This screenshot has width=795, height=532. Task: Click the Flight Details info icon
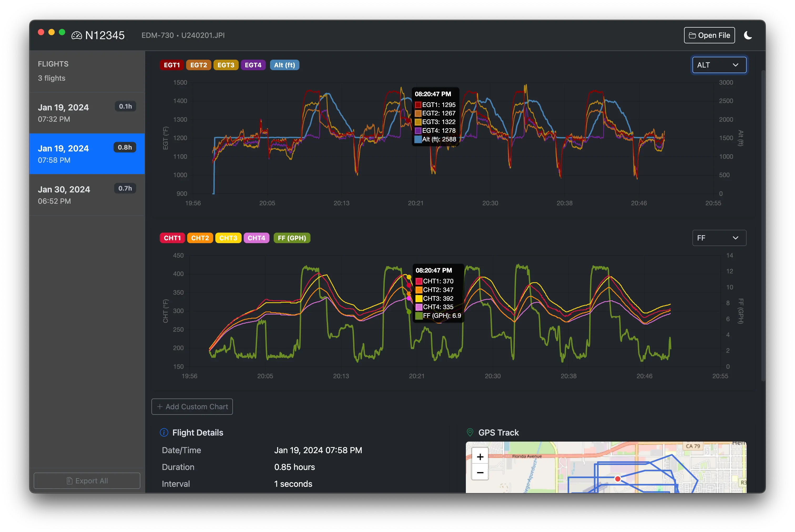[164, 432]
